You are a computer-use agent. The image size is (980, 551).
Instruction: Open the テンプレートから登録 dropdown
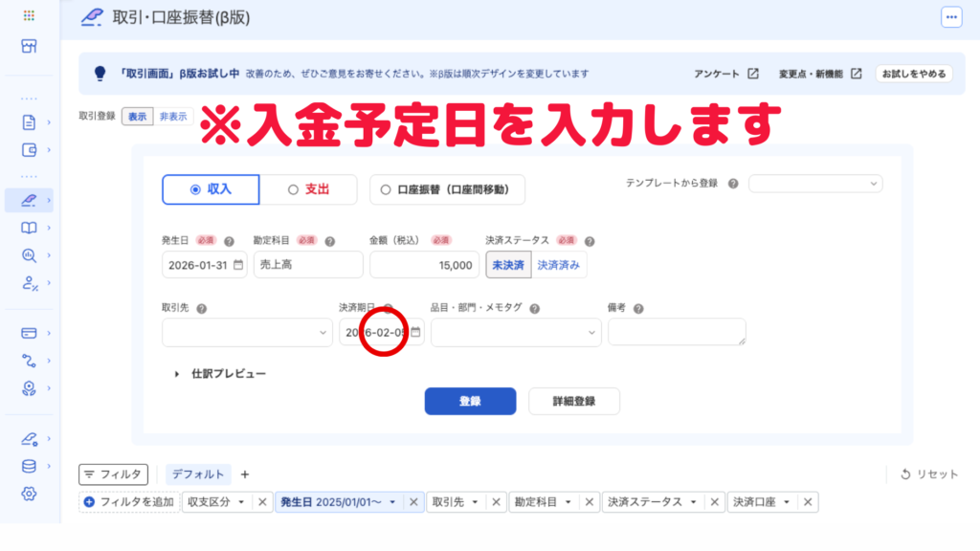[x=815, y=184]
